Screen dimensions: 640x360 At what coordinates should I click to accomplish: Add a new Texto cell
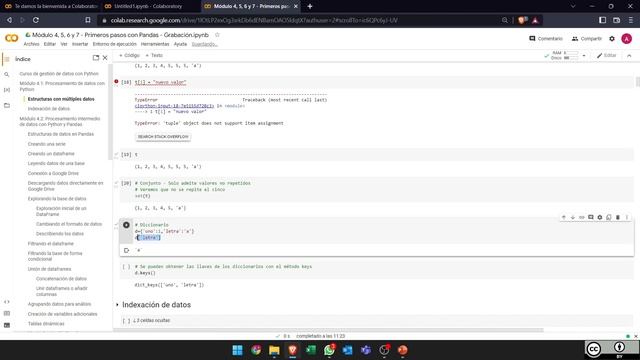(154, 56)
